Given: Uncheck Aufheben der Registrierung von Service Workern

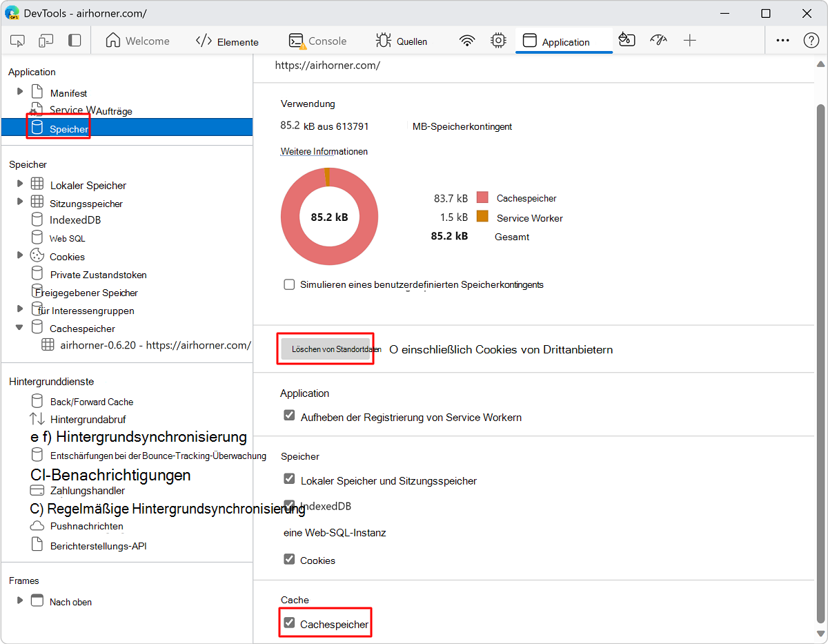Looking at the screenshot, I should 290,416.
